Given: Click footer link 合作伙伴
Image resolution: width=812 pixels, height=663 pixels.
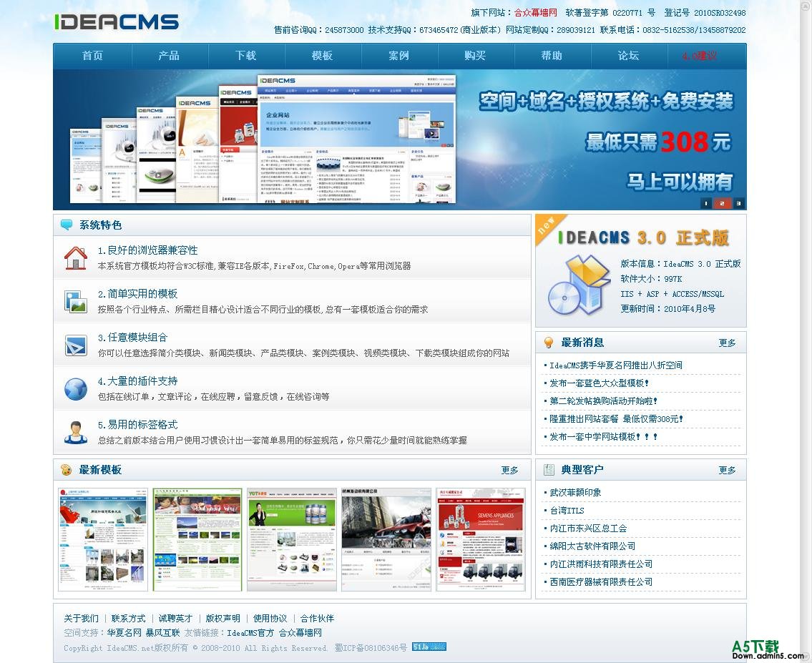Looking at the screenshot, I should click(x=317, y=618).
